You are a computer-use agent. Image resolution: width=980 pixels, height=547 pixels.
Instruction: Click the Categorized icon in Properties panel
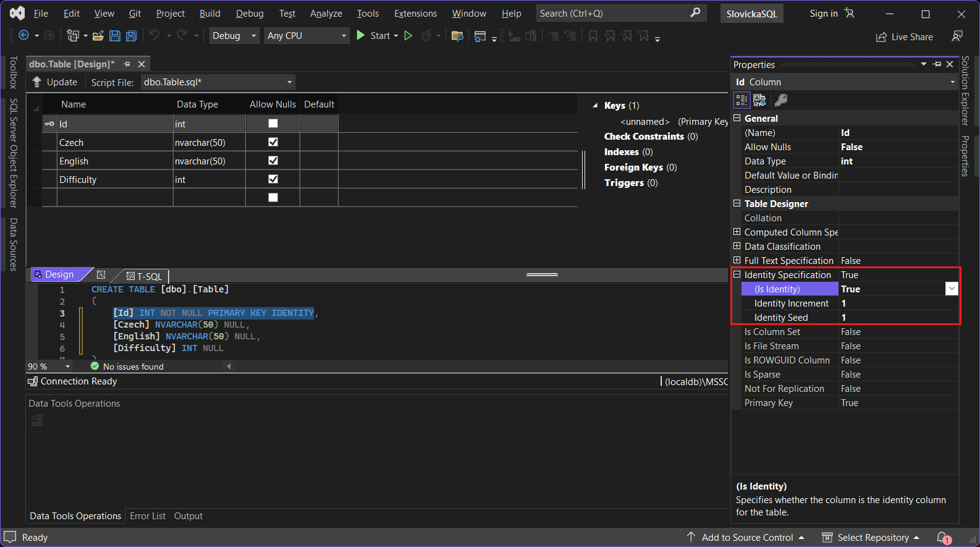(x=741, y=100)
